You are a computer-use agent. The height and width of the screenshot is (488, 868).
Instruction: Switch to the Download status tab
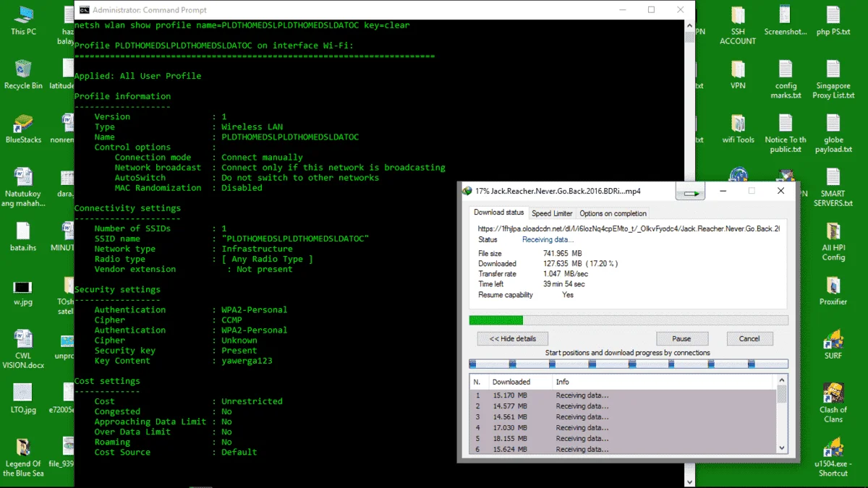498,213
